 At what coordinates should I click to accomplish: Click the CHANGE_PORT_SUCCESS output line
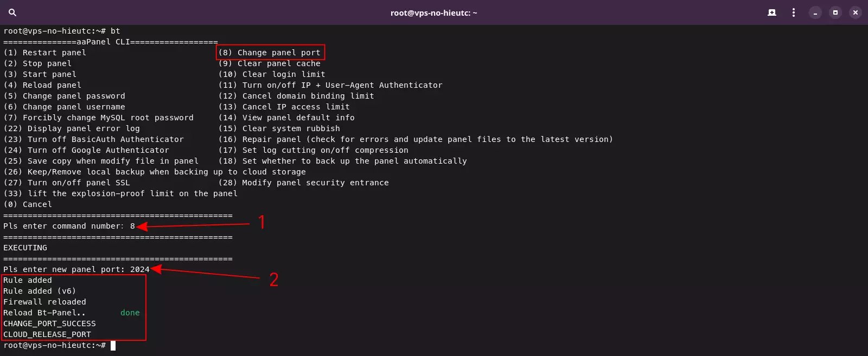tap(49, 323)
